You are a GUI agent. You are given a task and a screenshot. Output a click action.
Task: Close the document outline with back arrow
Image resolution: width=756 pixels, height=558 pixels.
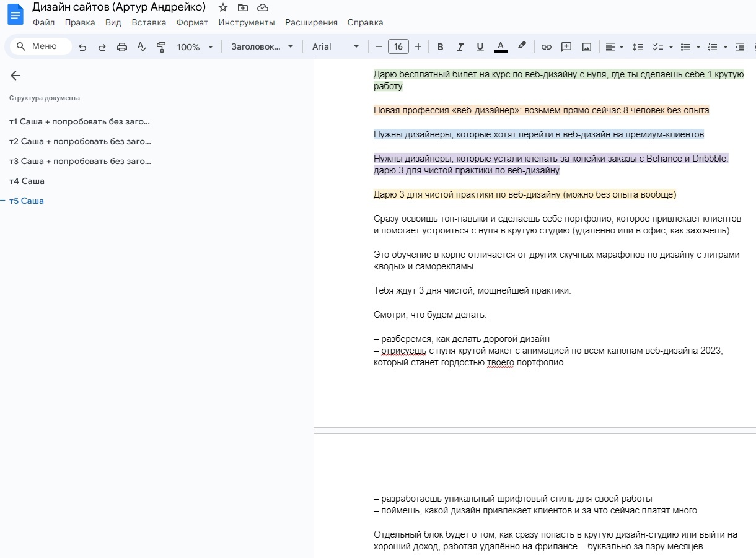pyautogui.click(x=15, y=76)
